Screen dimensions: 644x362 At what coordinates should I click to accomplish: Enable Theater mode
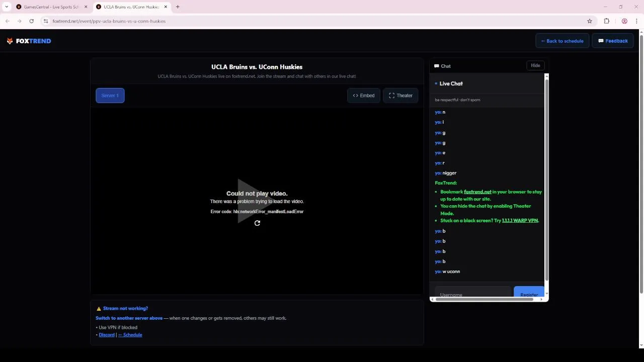(400, 96)
